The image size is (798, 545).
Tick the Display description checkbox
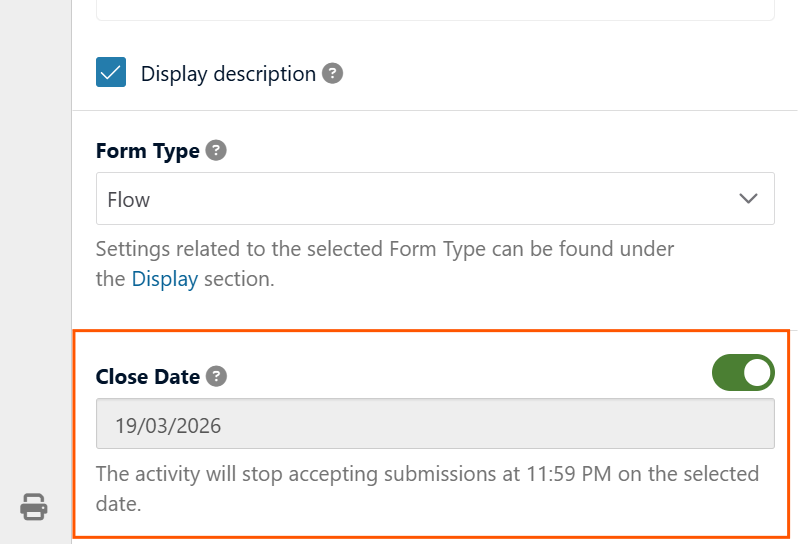(x=111, y=73)
